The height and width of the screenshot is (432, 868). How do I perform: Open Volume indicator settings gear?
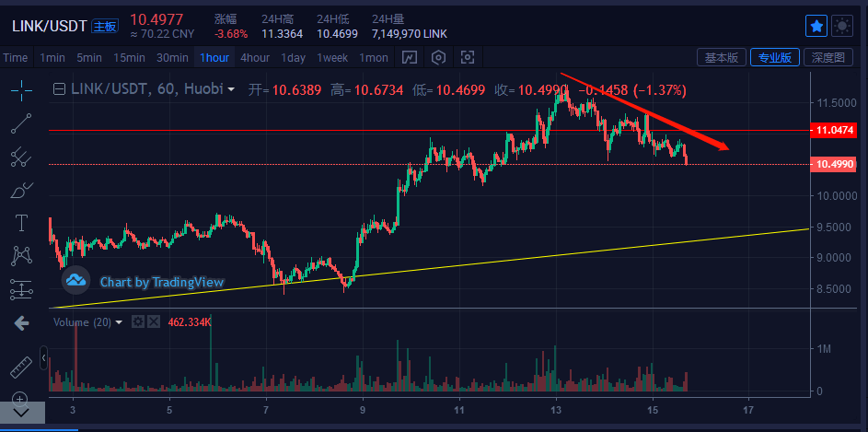click(138, 322)
